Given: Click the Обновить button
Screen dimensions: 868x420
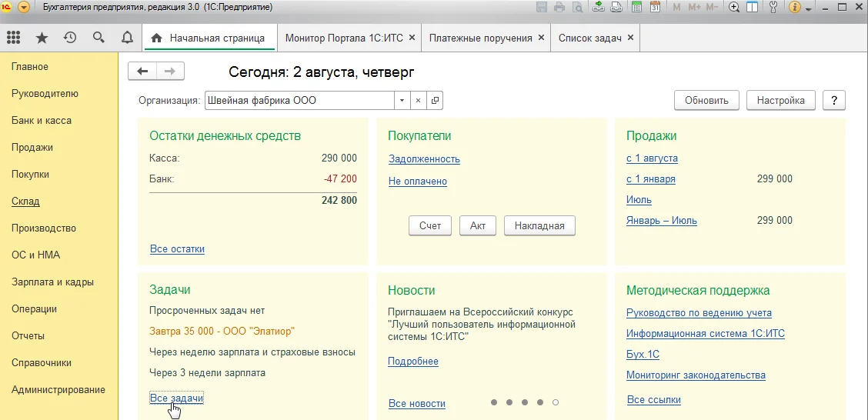Looking at the screenshot, I should [706, 101].
